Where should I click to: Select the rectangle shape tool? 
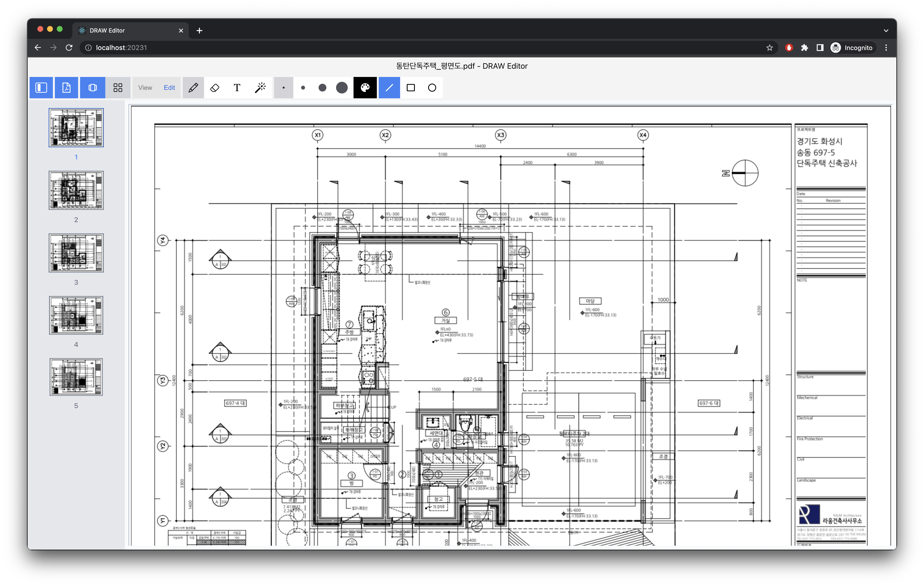tap(411, 88)
